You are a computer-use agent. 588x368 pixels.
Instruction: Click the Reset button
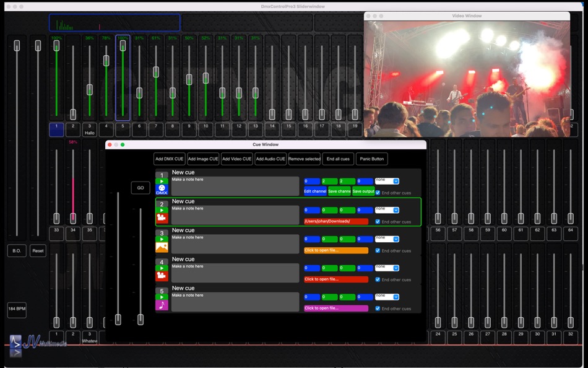pos(38,251)
